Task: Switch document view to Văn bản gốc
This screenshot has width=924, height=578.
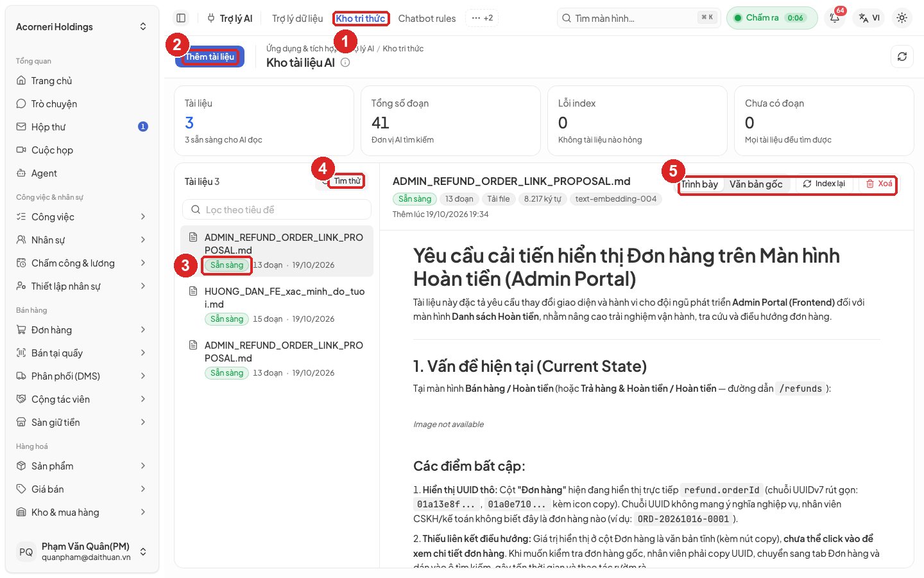Action: pyautogui.click(x=756, y=184)
